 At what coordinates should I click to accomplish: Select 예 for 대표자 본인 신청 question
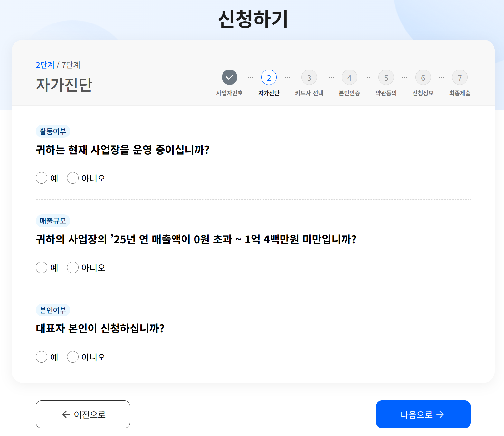point(42,357)
